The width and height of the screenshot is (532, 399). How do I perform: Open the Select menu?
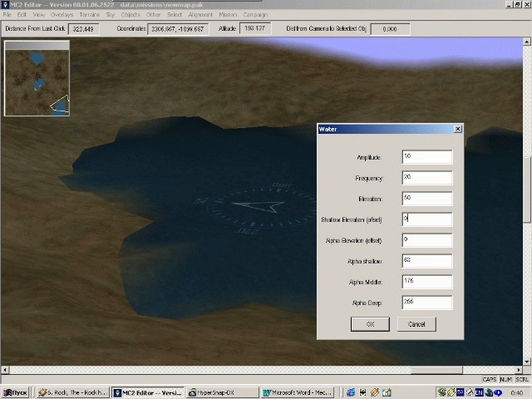[175, 15]
